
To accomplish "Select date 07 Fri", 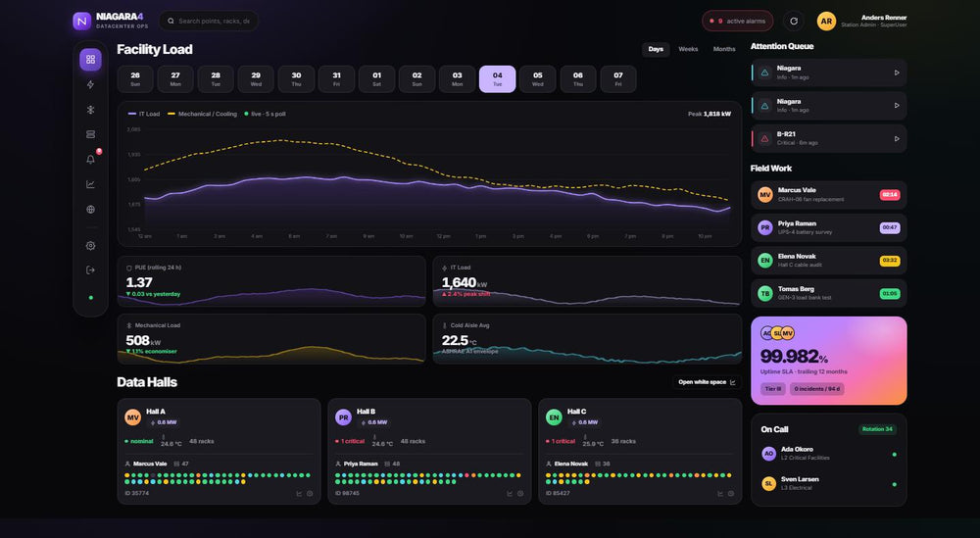I will click(618, 78).
